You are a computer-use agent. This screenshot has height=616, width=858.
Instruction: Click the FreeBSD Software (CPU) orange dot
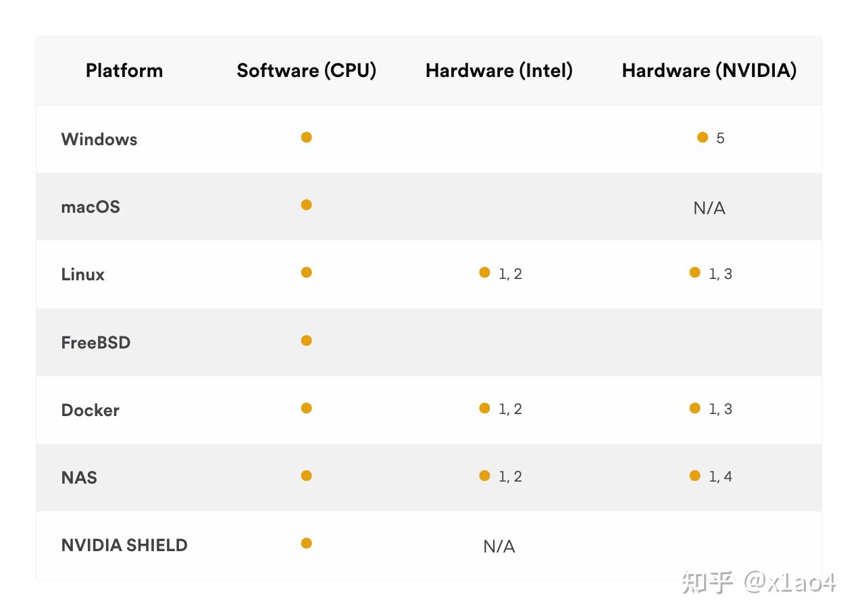point(306,340)
